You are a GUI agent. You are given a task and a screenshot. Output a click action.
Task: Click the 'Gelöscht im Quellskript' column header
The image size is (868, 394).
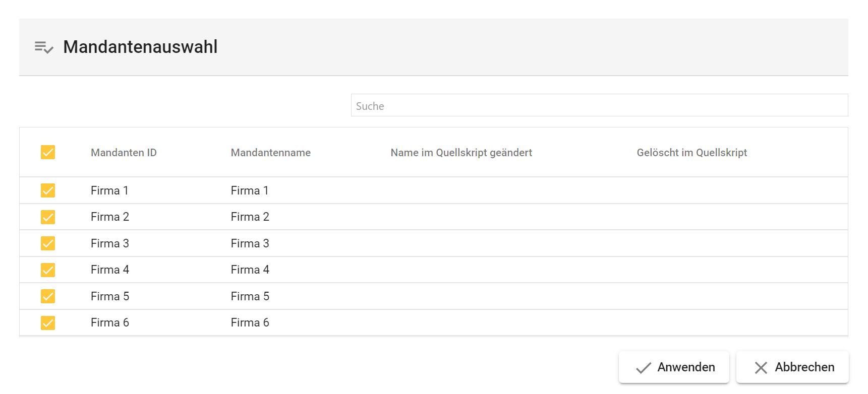click(x=691, y=153)
